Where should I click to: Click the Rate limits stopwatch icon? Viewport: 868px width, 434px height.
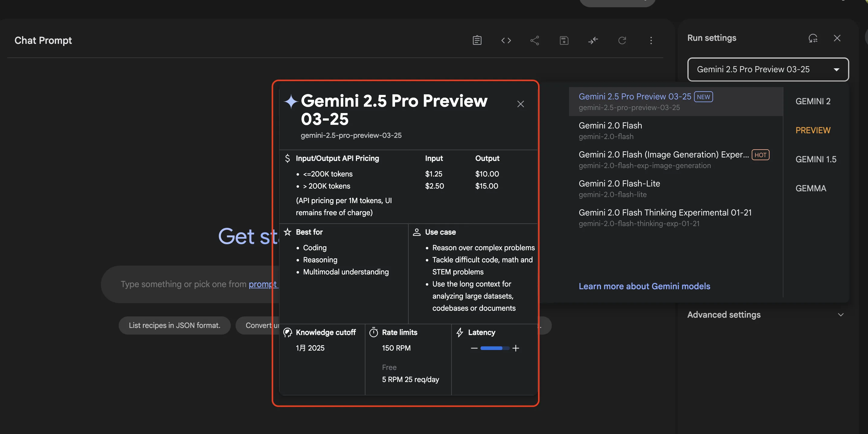[373, 332]
